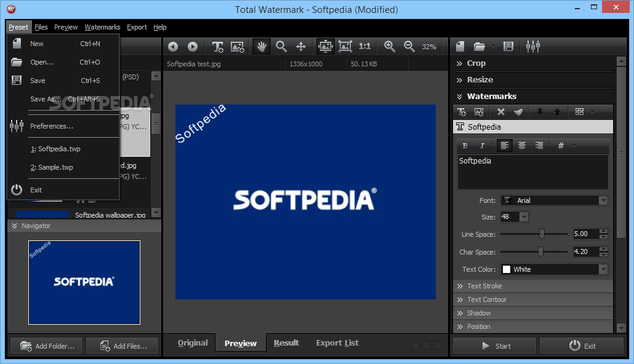Choose New from the Preset menu
Screen dimensions: 634x364
tap(63, 44)
